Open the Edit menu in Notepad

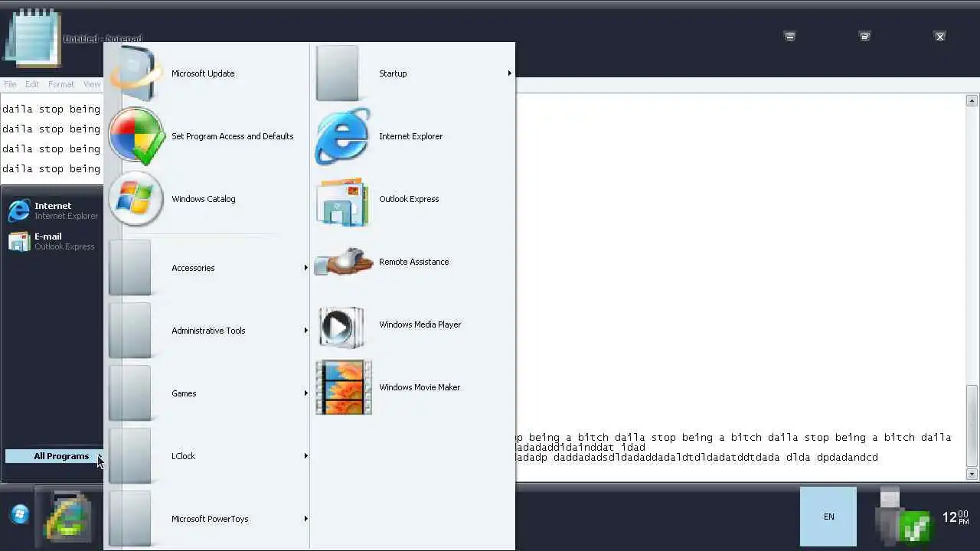(31, 84)
